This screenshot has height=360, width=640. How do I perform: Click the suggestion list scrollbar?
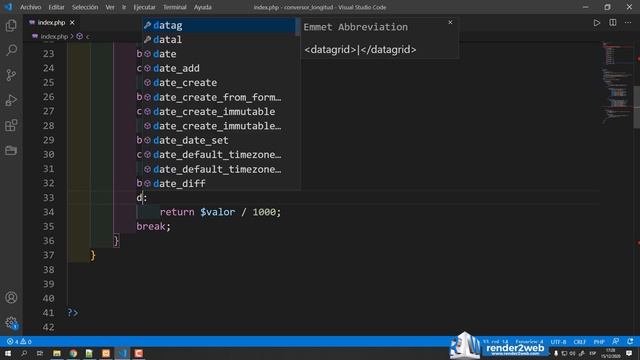(x=298, y=27)
